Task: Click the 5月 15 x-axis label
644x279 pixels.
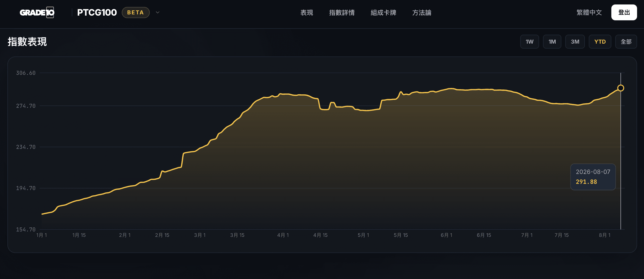Action: (x=401, y=235)
